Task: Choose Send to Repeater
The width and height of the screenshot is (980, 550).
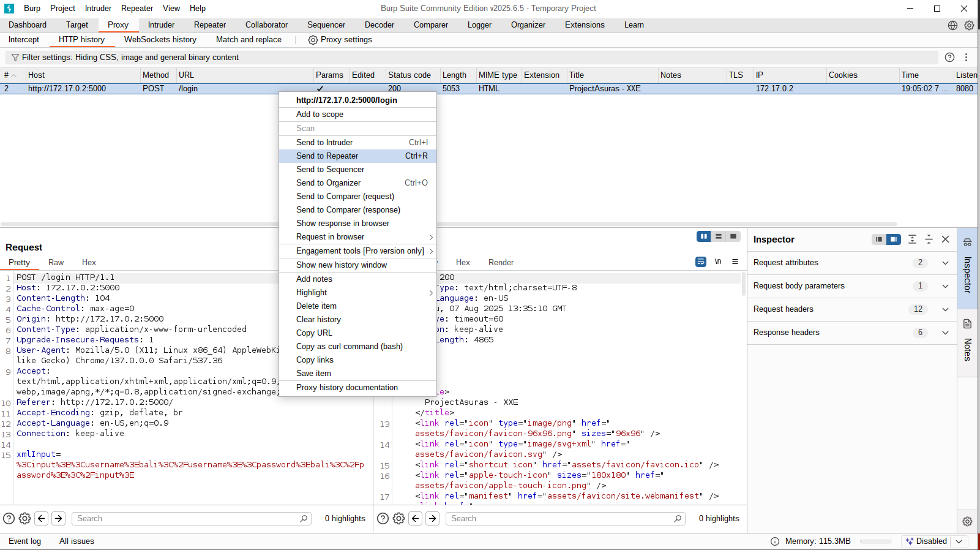Action: click(x=357, y=156)
